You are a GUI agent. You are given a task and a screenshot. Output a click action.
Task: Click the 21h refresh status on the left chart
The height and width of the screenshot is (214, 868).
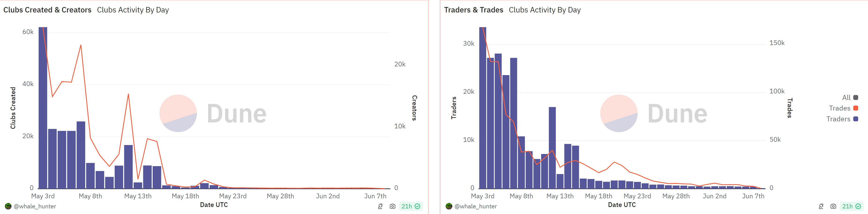tap(406, 206)
